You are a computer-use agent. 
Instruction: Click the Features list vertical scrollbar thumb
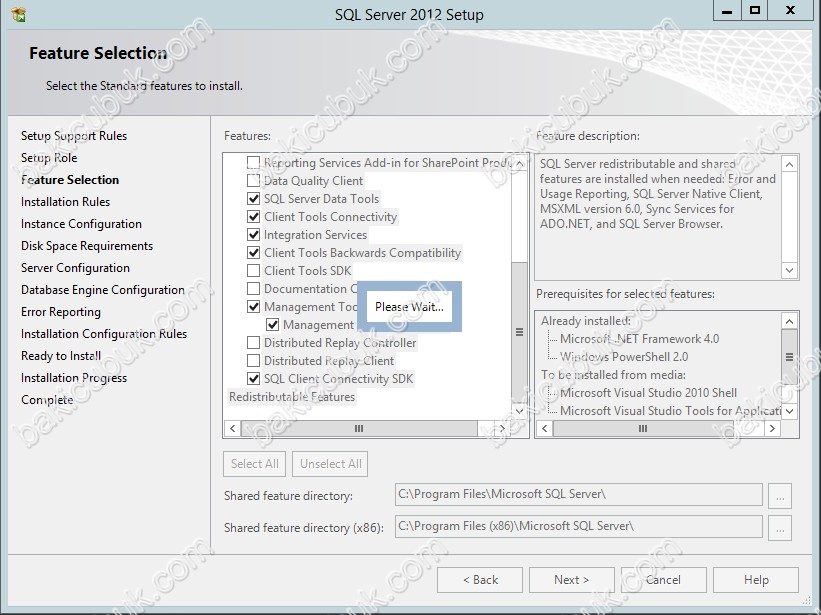click(x=519, y=332)
